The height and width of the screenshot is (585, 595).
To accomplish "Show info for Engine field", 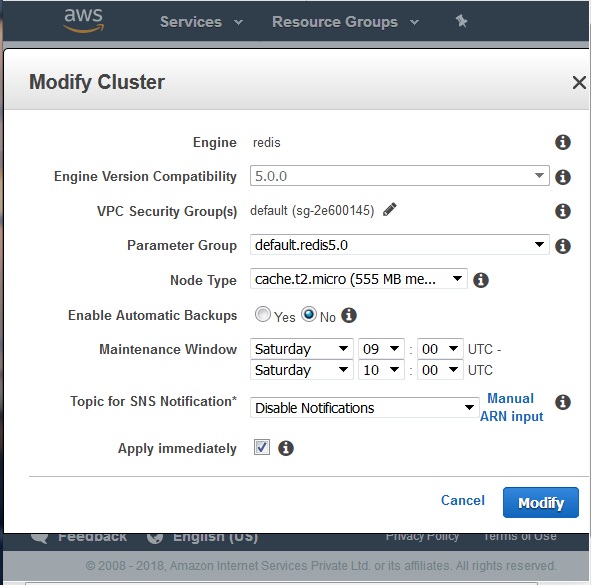I will [562, 142].
